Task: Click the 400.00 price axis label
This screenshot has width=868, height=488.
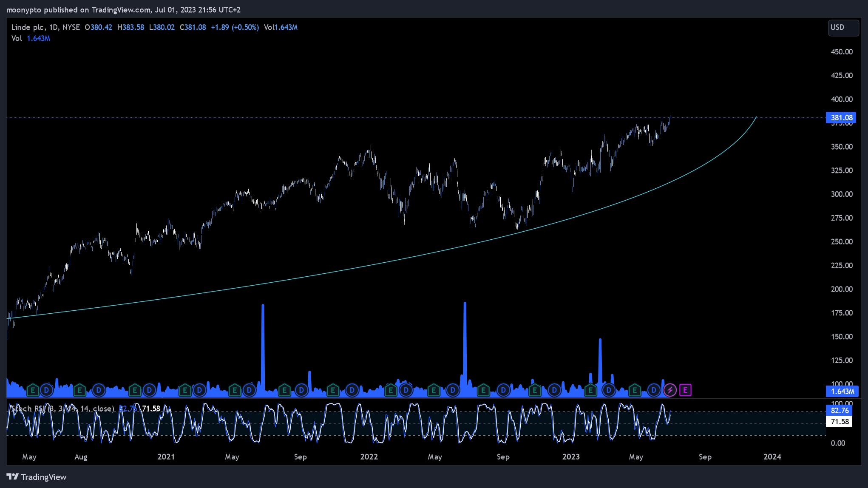Action: click(842, 99)
